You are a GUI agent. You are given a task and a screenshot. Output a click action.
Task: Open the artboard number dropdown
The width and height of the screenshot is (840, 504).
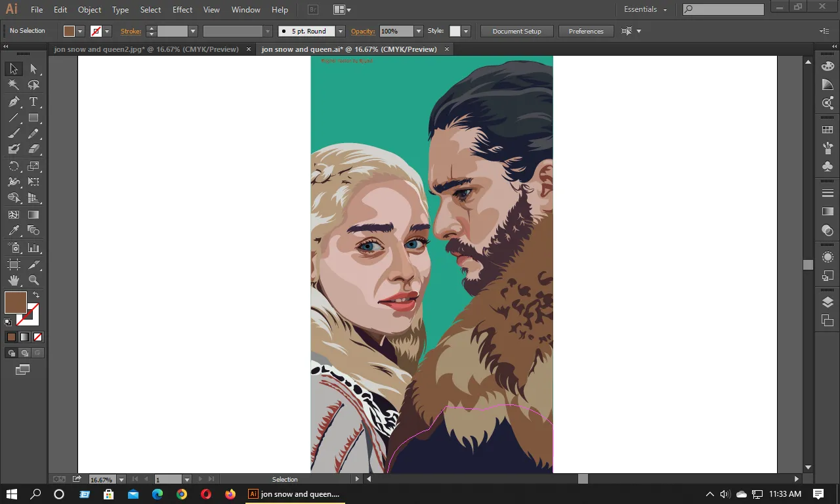[187, 480]
